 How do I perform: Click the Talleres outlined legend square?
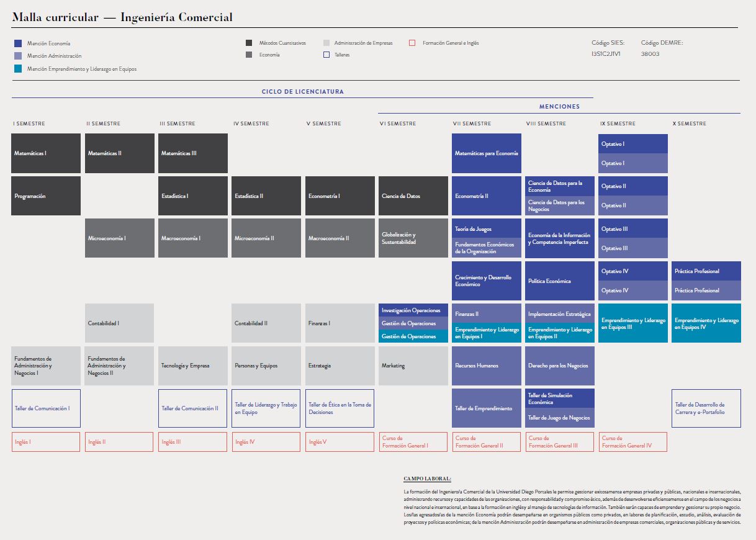pos(326,55)
